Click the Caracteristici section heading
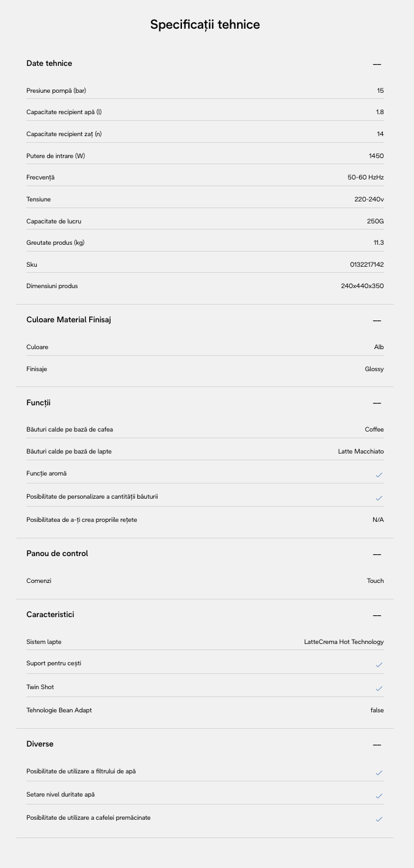The height and width of the screenshot is (868, 414). click(x=50, y=615)
